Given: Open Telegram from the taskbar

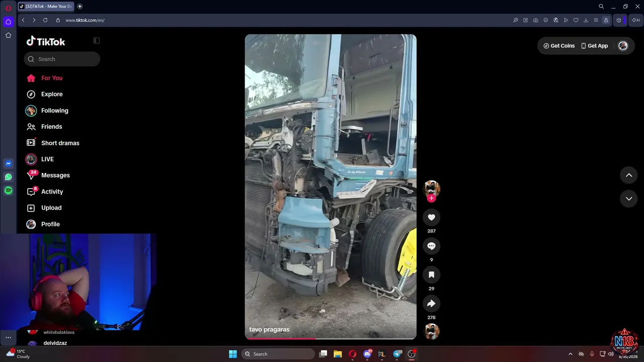Looking at the screenshot, I should click(397, 354).
